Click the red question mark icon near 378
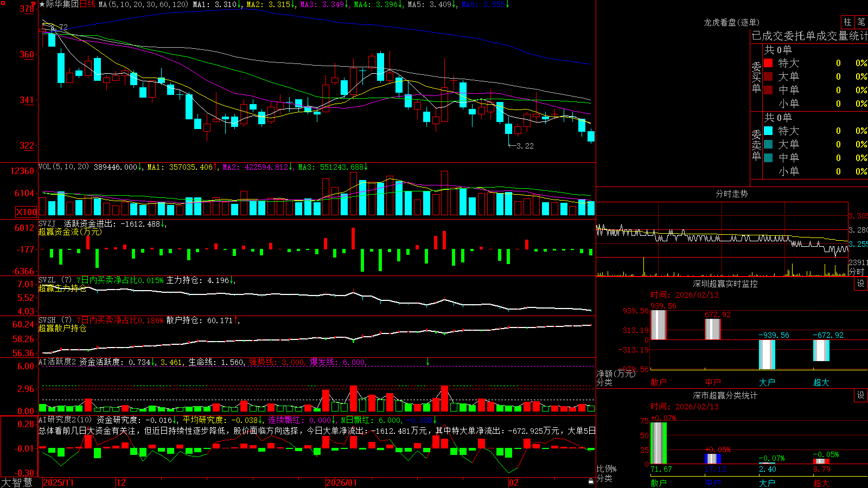The height and width of the screenshot is (488, 868). pos(33,4)
